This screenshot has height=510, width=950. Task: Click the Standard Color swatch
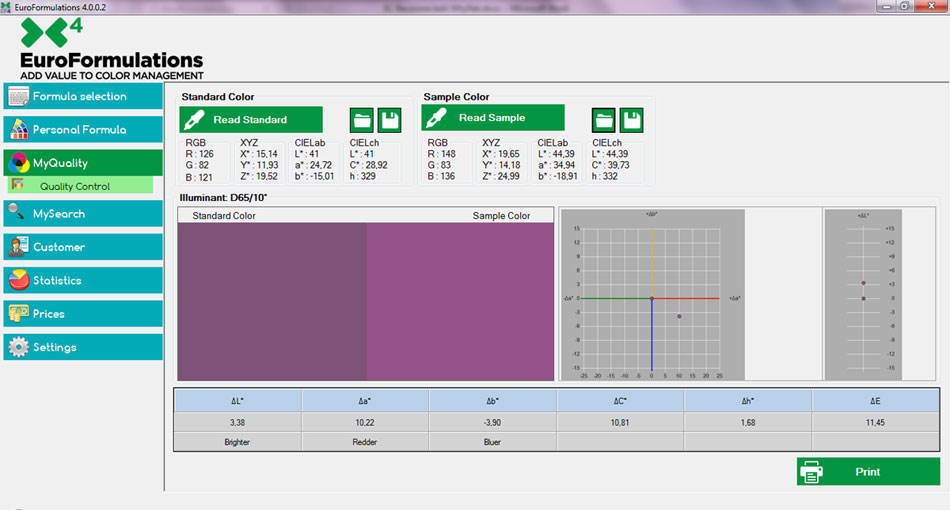(x=272, y=302)
